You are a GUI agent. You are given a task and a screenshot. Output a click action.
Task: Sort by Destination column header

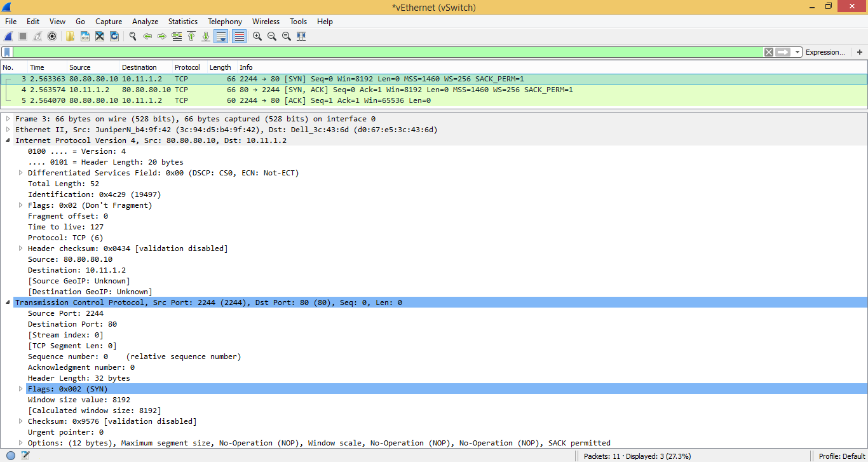tap(146, 67)
